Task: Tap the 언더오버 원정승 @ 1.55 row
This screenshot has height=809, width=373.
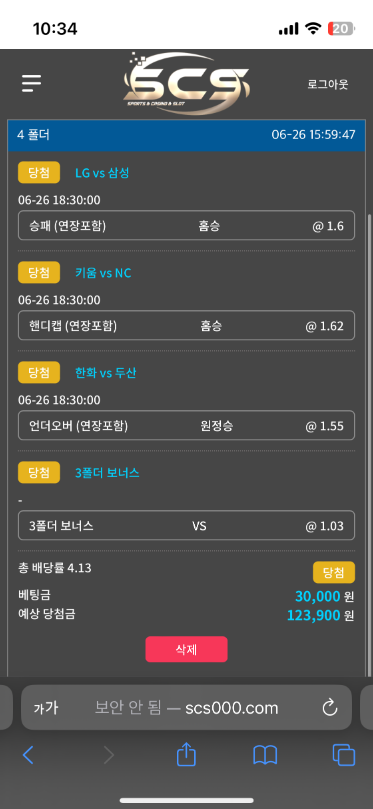Action: pos(186,426)
